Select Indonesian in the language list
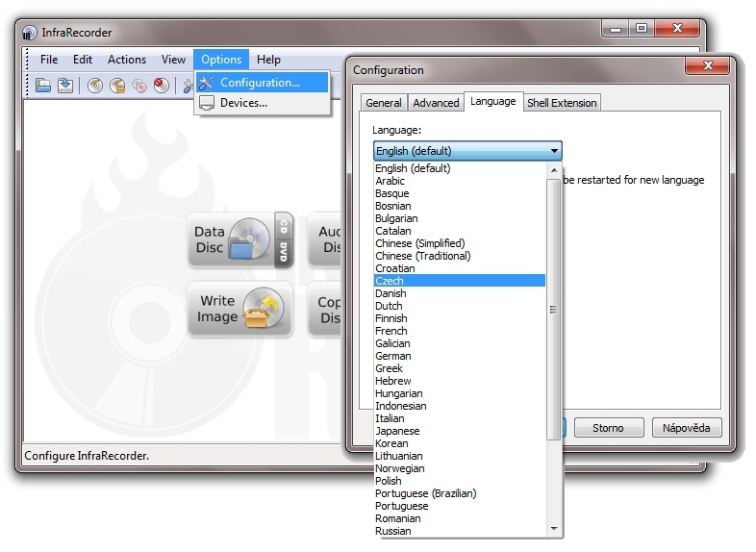Viewport: 756px width, 552px height. [x=460, y=406]
